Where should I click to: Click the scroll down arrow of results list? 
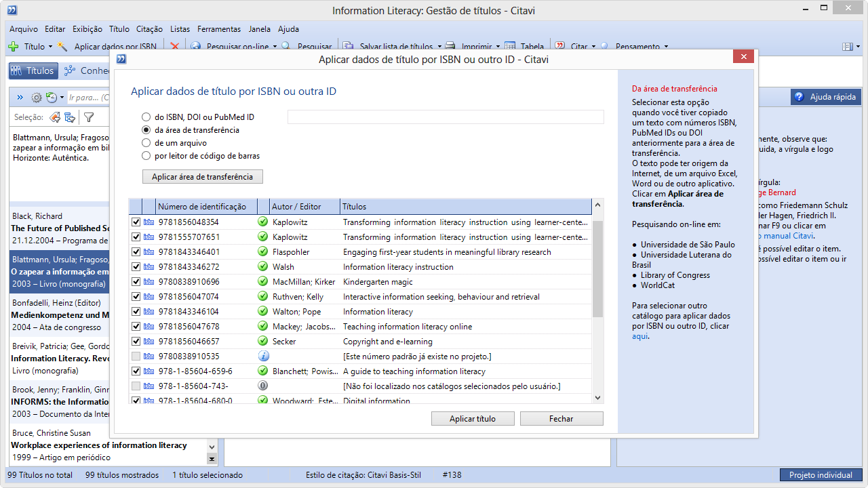pyautogui.click(x=597, y=398)
